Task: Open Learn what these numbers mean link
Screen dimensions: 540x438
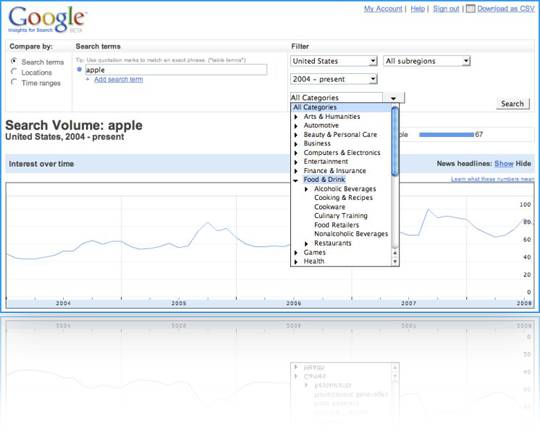Action: [492, 179]
